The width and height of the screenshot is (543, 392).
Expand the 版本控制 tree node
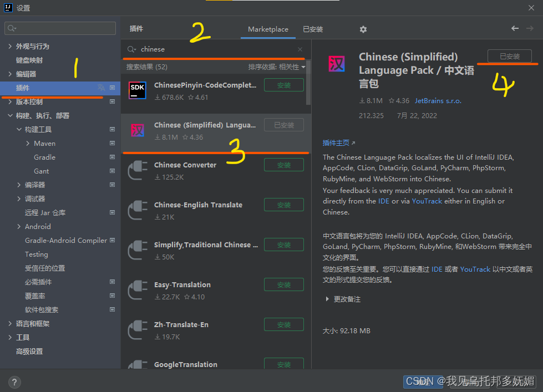[10, 101]
